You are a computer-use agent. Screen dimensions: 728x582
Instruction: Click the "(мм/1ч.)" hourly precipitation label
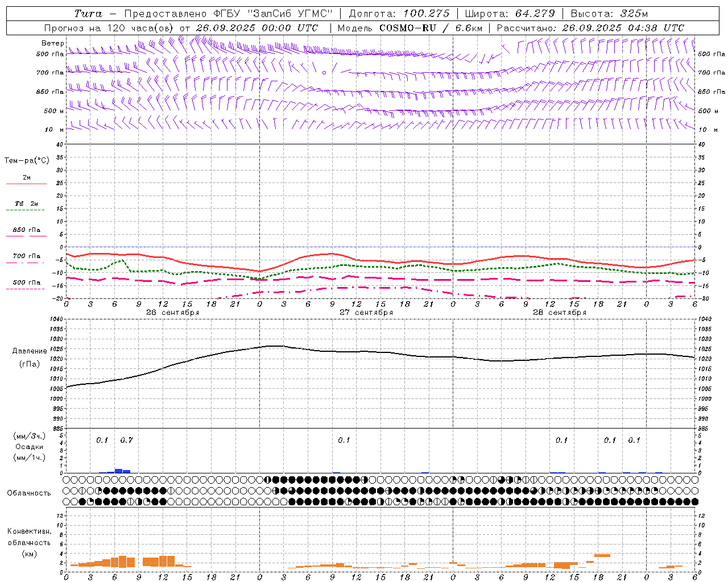[x=29, y=458]
